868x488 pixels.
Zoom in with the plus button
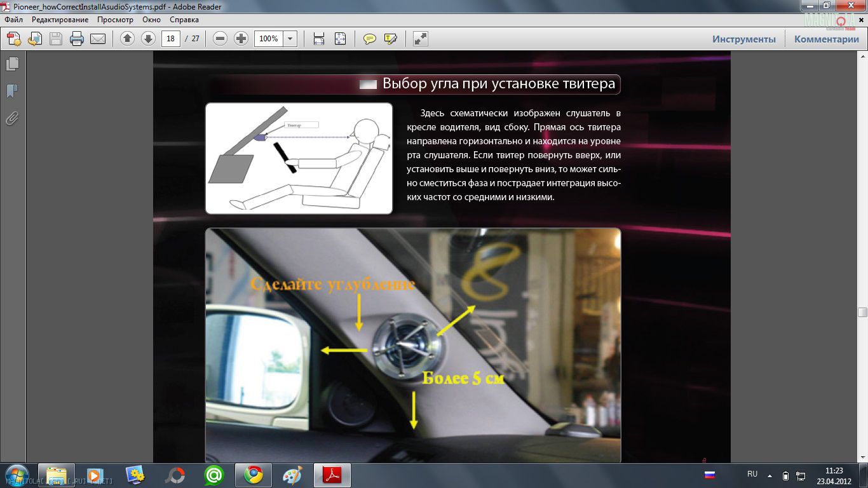pos(241,39)
